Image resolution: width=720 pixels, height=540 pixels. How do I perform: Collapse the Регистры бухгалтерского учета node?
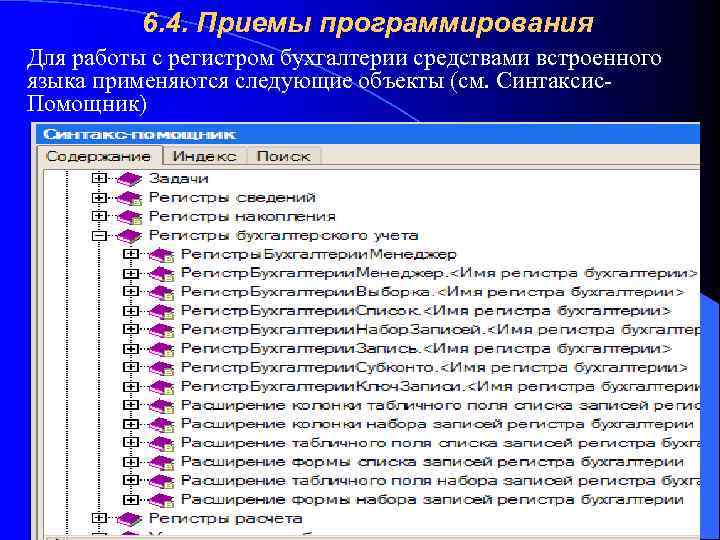pos(99,236)
